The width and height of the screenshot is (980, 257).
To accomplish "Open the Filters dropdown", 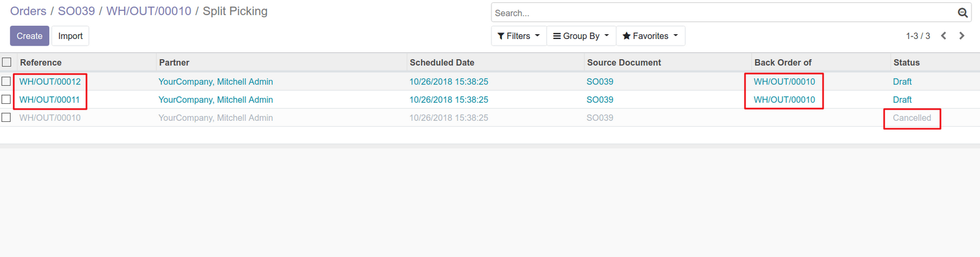I will [x=519, y=36].
